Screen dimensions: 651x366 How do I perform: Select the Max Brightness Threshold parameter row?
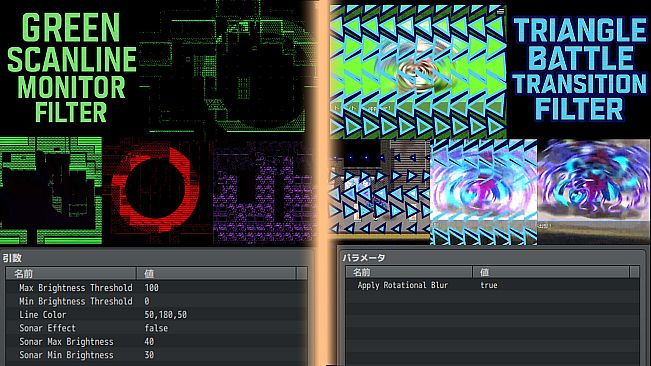tap(157, 288)
